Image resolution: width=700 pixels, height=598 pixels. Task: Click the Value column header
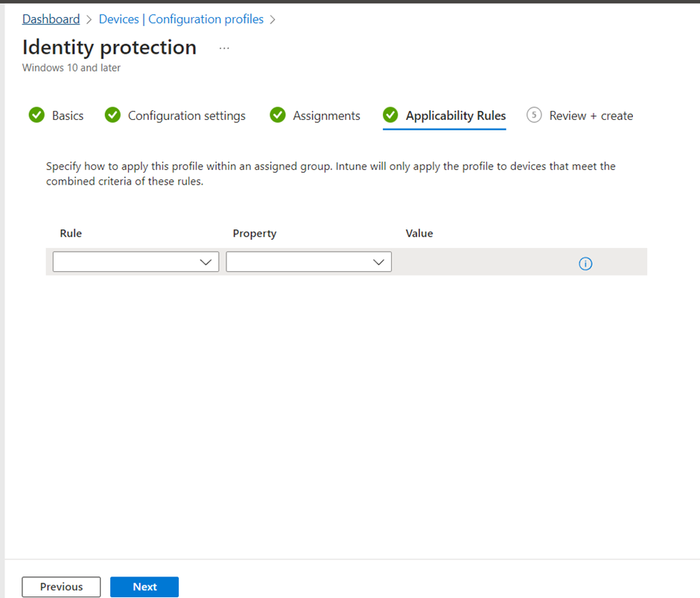(419, 233)
